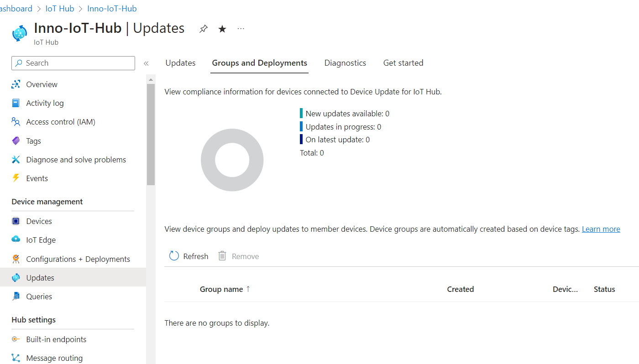This screenshot has width=639, height=364.
Task: Click the Overview icon in sidebar
Action: tap(16, 84)
